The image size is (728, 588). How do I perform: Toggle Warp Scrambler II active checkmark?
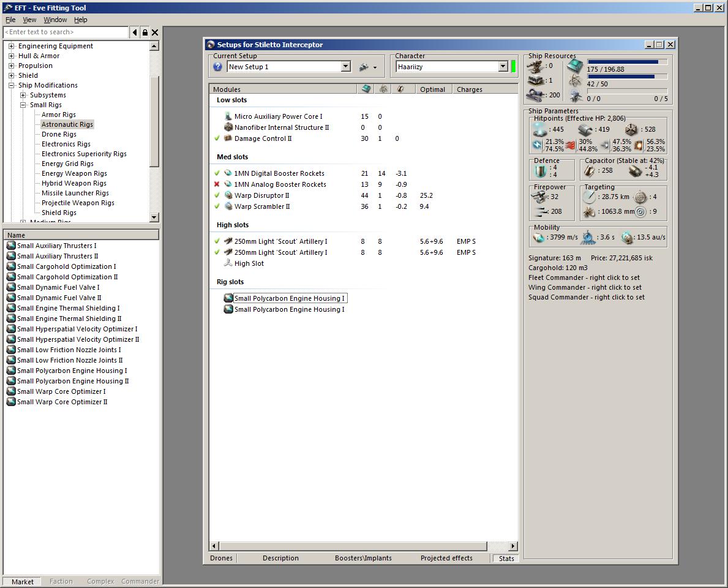(217, 206)
